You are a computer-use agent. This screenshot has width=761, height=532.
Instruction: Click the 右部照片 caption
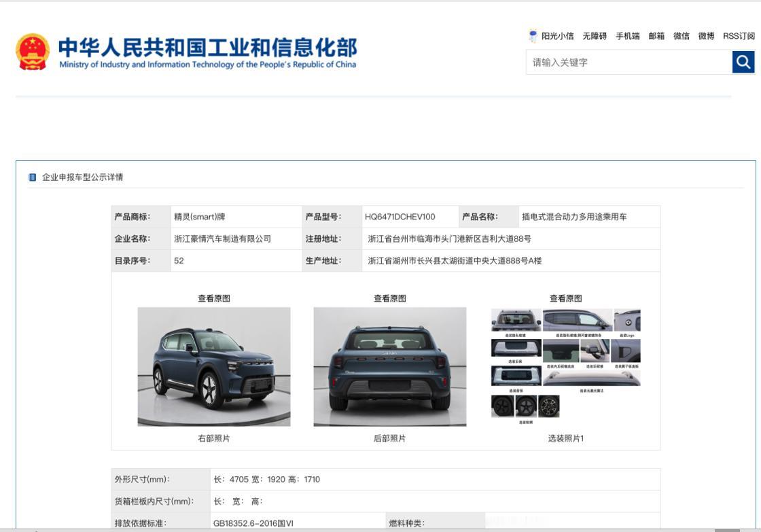point(214,438)
